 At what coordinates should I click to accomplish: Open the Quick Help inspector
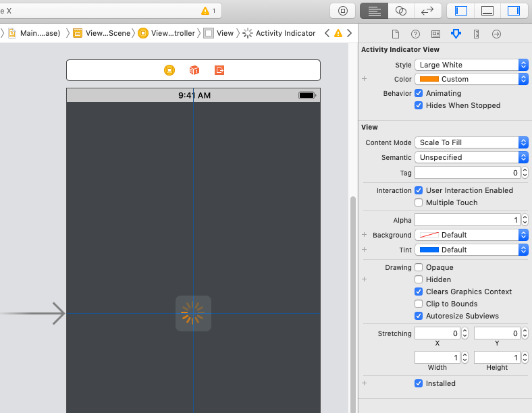click(x=415, y=34)
